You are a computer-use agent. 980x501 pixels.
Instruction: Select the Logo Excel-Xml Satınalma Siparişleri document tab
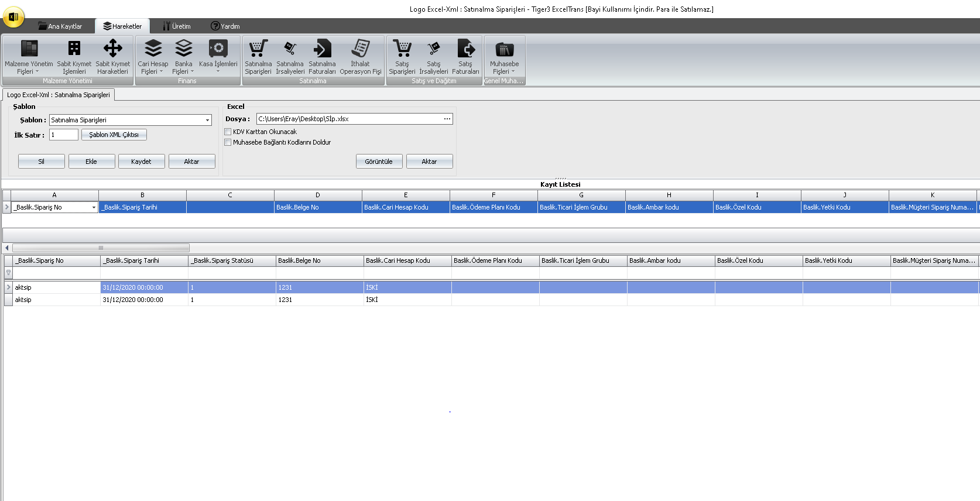[59, 95]
